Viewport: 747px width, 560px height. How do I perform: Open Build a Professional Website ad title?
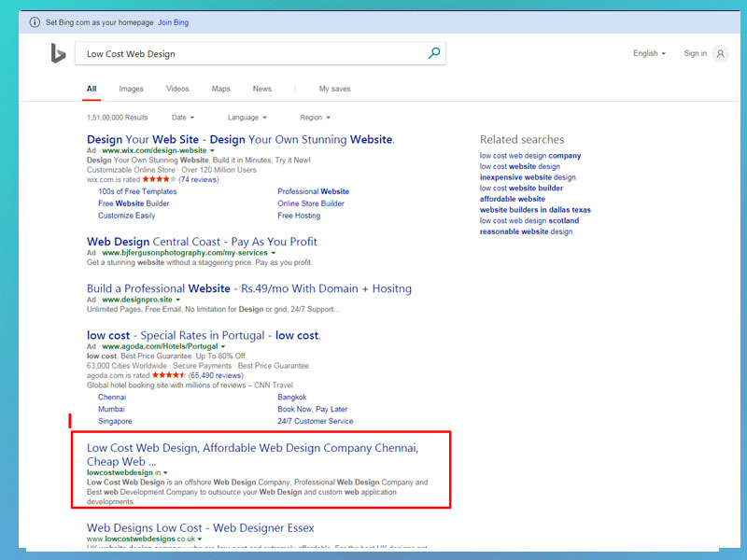pos(249,288)
